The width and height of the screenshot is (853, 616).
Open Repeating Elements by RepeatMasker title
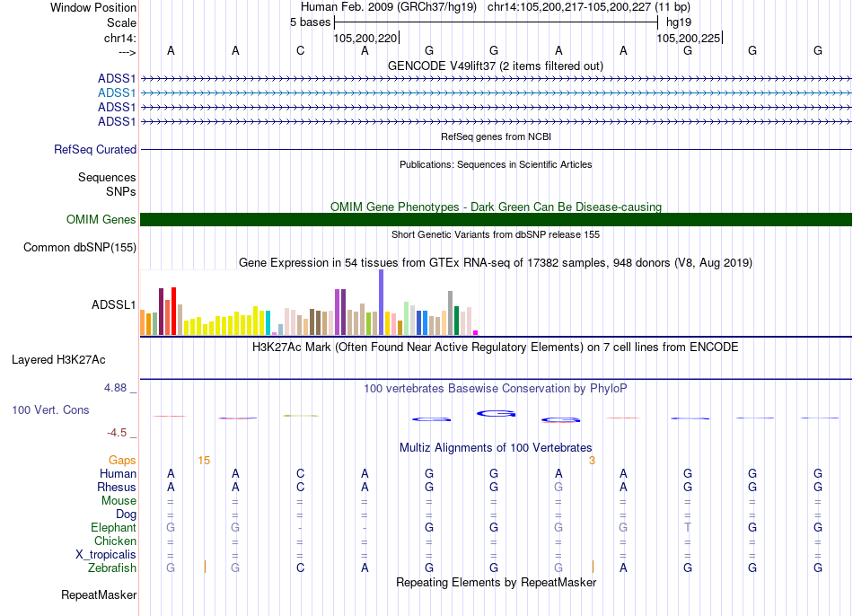pyautogui.click(x=496, y=582)
